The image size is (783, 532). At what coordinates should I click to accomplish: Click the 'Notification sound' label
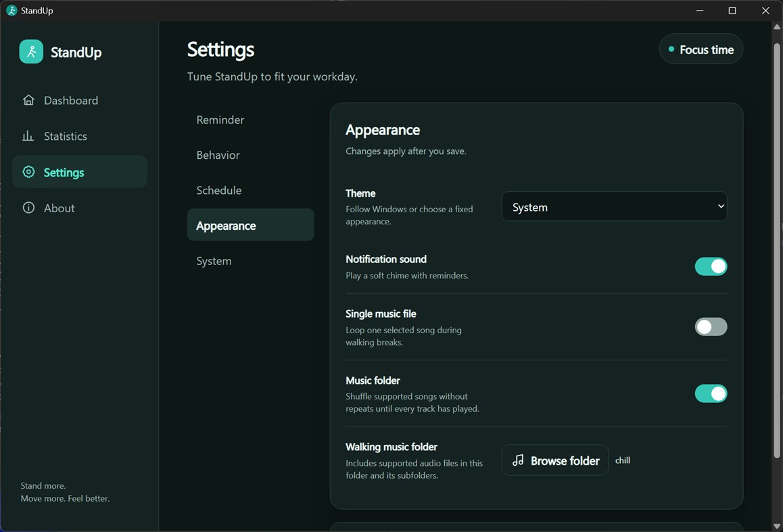pos(386,259)
